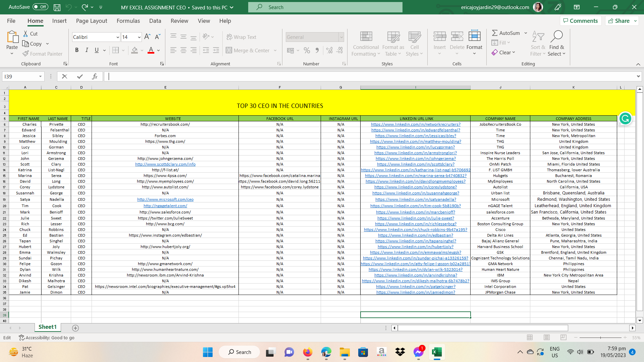Viewport: 644px width, 362px height.
Task: Click the AutoSum sigma icon
Action: click(495, 33)
